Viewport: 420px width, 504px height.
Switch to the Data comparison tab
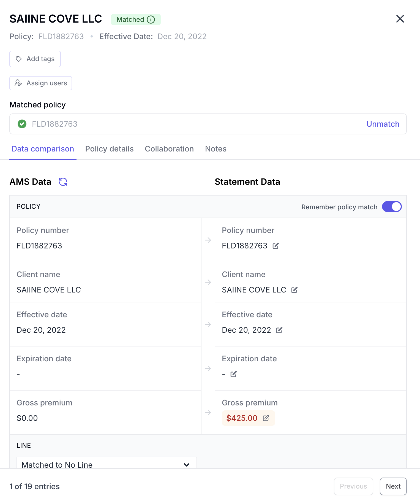pyautogui.click(x=43, y=149)
